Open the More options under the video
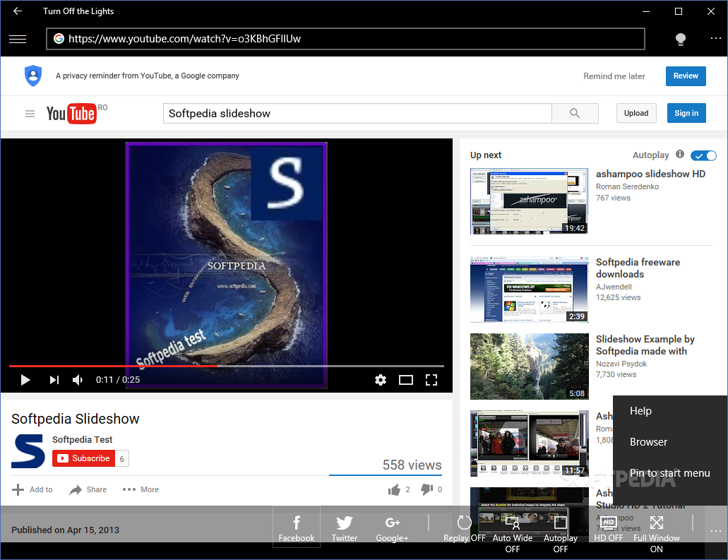 (x=141, y=490)
